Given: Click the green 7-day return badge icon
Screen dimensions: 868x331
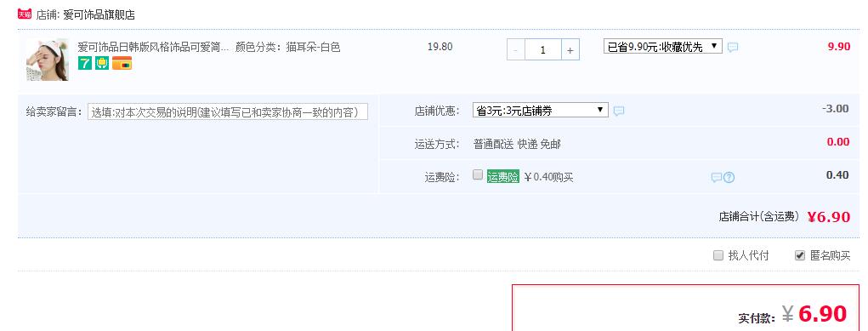Looking at the screenshot, I should pos(85,63).
